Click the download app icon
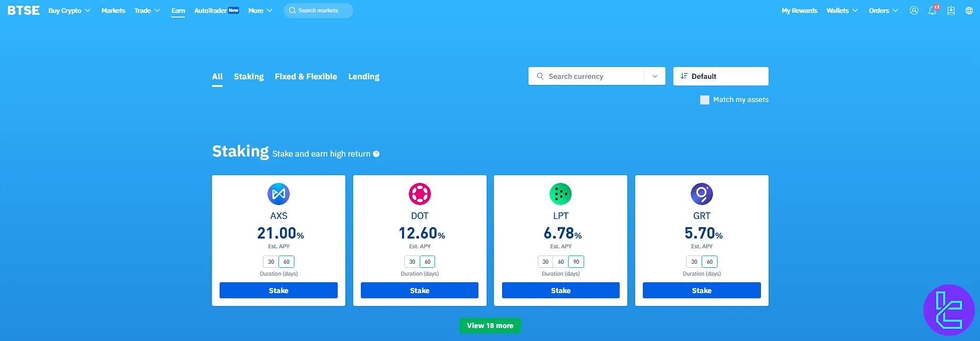Screen dimensions: 980x341 tap(951, 10)
